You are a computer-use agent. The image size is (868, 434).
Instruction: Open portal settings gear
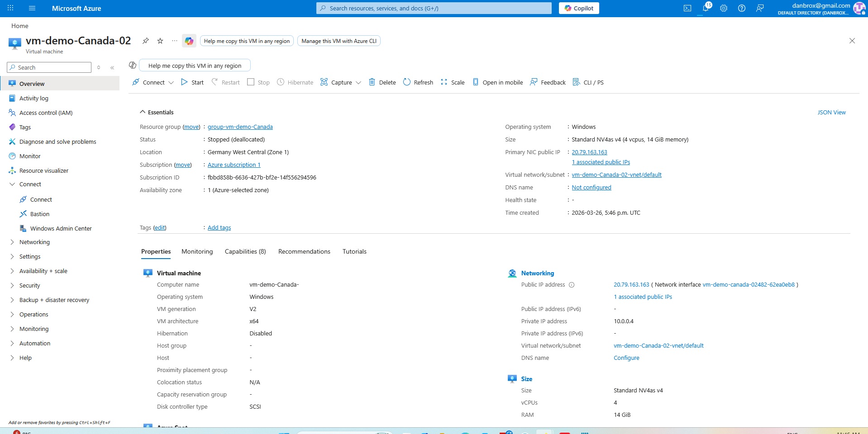[x=724, y=8]
